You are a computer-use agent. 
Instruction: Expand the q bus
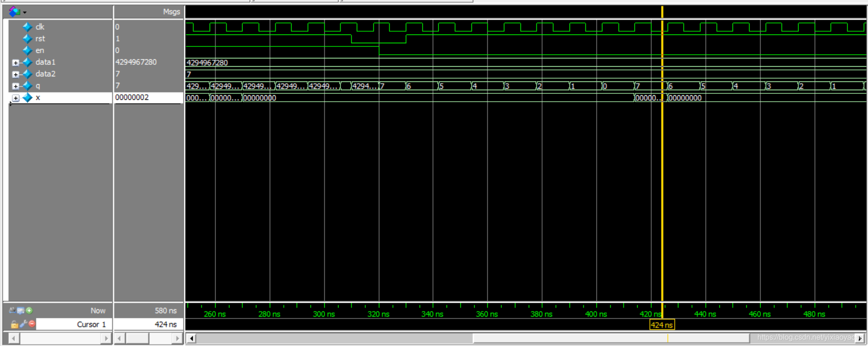click(x=16, y=86)
